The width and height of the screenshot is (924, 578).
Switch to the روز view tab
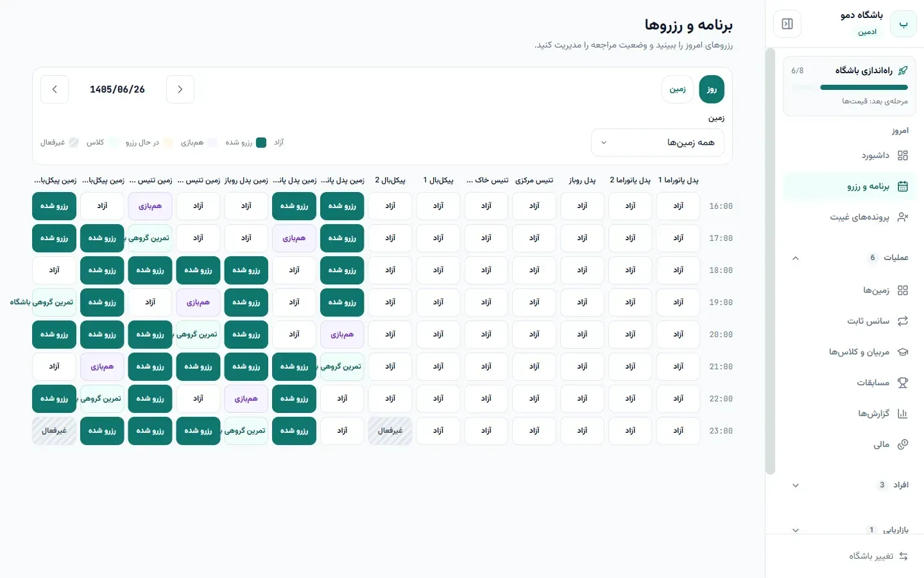tap(712, 89)
